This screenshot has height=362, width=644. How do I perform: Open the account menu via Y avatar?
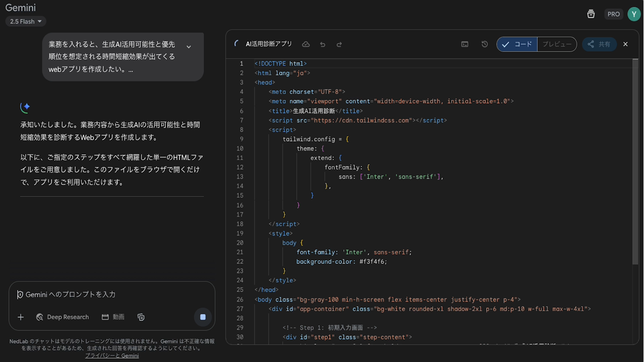tap(633, 14)
